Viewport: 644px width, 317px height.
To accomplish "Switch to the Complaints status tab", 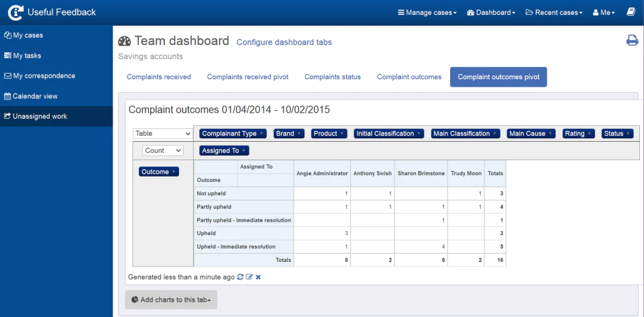I will (333, 77).
